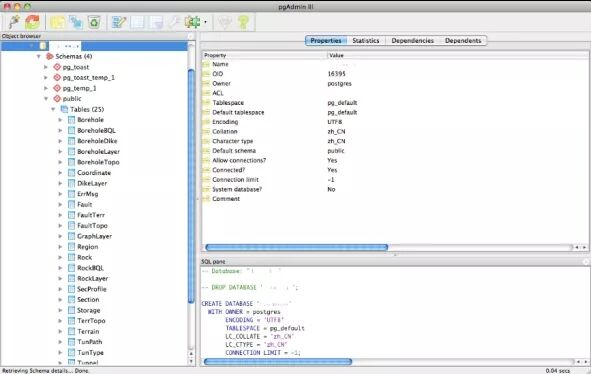Open the help lightbulb icon
Image resolution: width=591 pixels, height=374 pixels.
click(x=243, y=22)
